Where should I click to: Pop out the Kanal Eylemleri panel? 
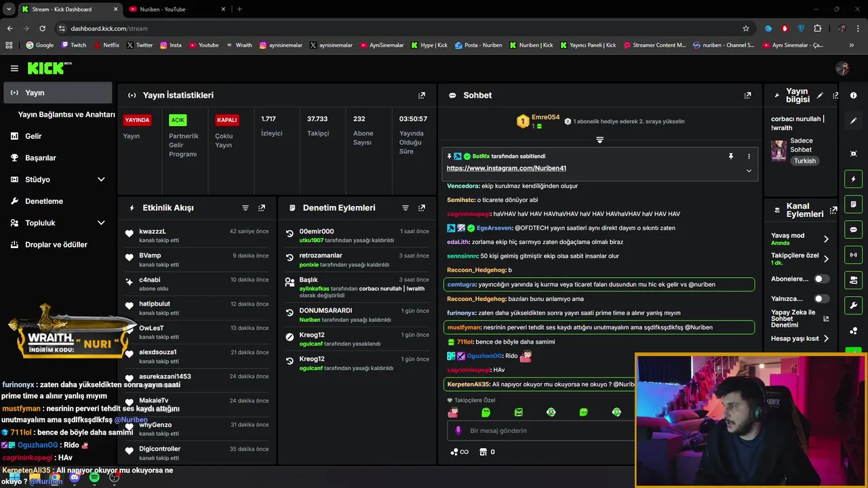tap(833, 210)
